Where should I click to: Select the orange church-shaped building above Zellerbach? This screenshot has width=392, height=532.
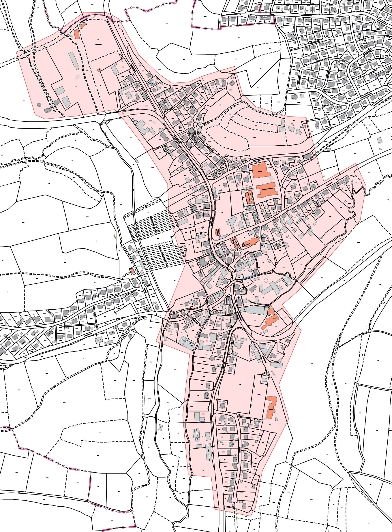(x=250, y=242)
